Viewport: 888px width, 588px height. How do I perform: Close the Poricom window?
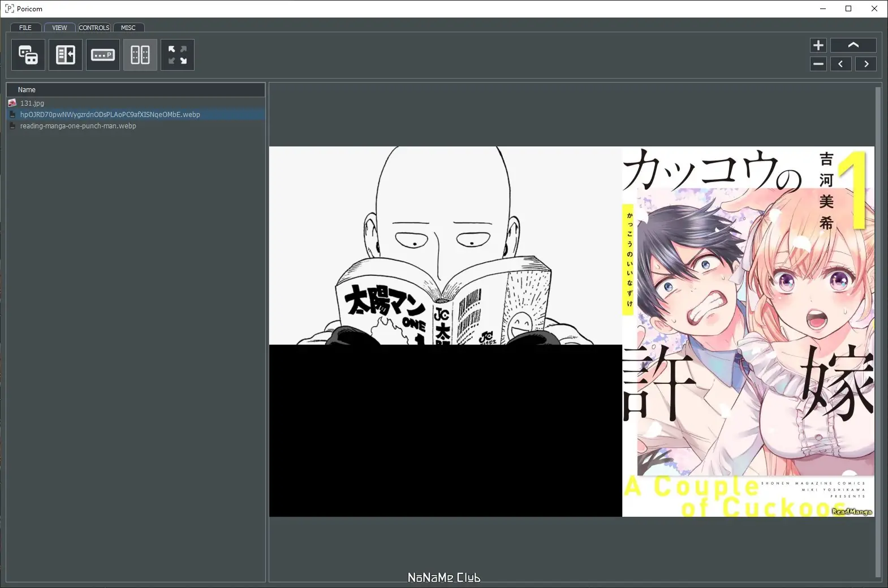[x=874, y=8]
